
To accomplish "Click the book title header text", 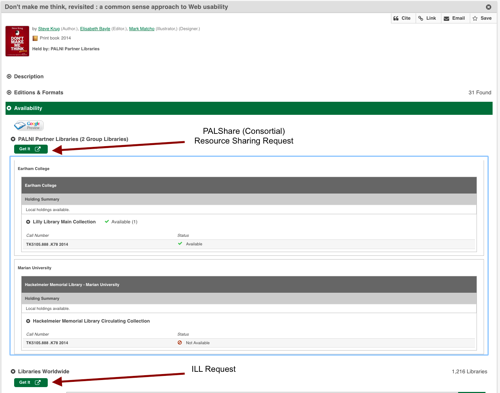I will pyautogui.click(x=116, y=7).
